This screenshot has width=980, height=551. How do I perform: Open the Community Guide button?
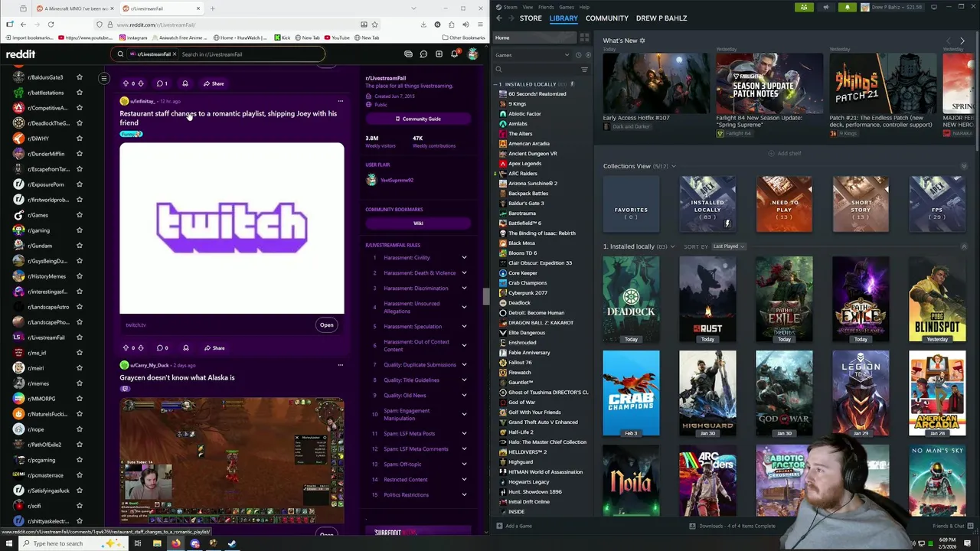tap(418, 119)
